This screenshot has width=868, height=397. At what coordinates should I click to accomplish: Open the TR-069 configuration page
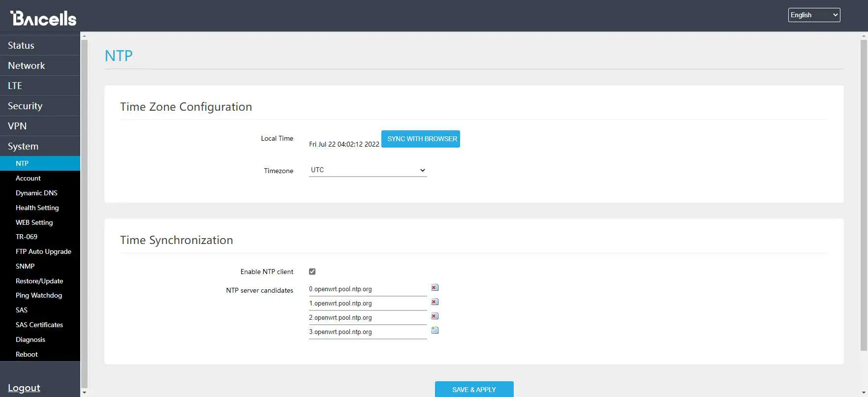[40, 237]
